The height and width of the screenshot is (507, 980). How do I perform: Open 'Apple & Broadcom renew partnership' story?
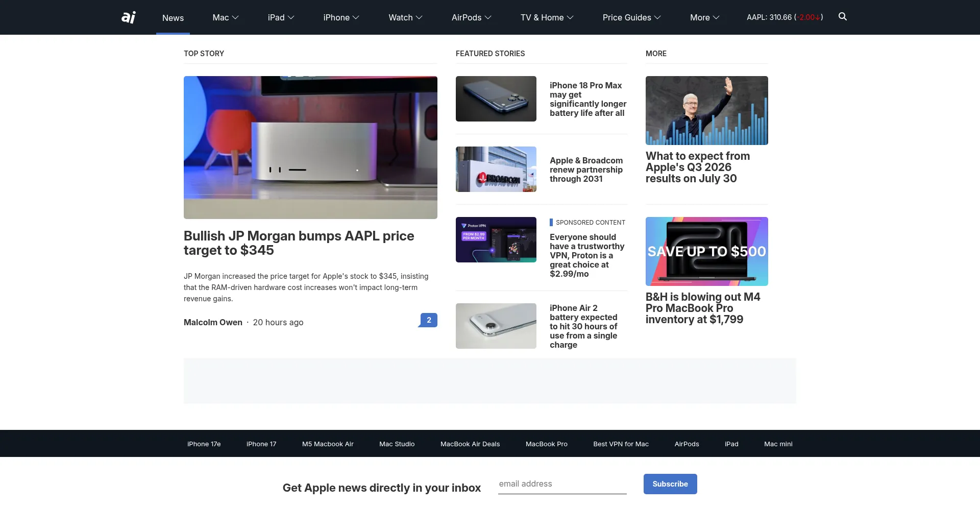586,170
